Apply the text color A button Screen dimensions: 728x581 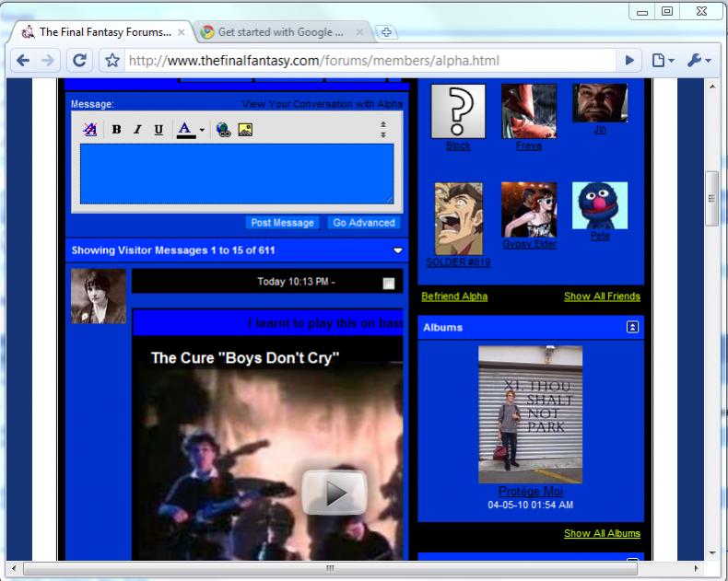(186, 130)
